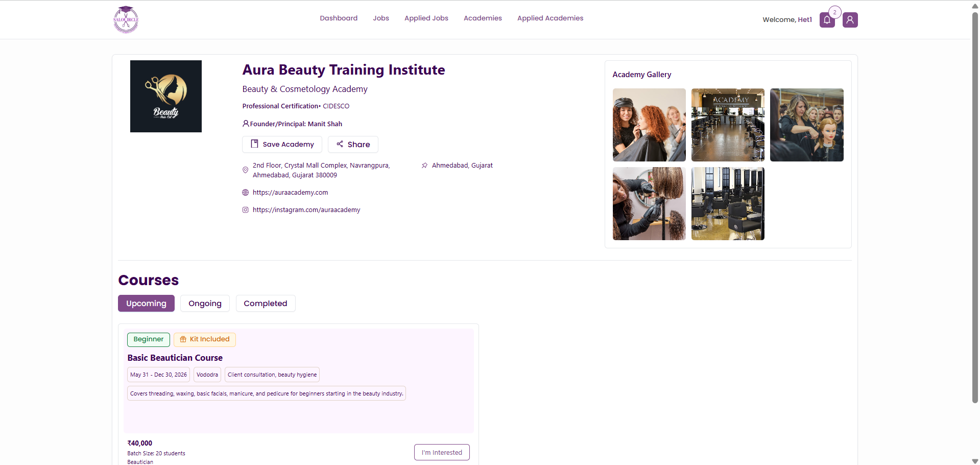
Task: Open the auraacademy.com website link
Action: tap(290, 193)
